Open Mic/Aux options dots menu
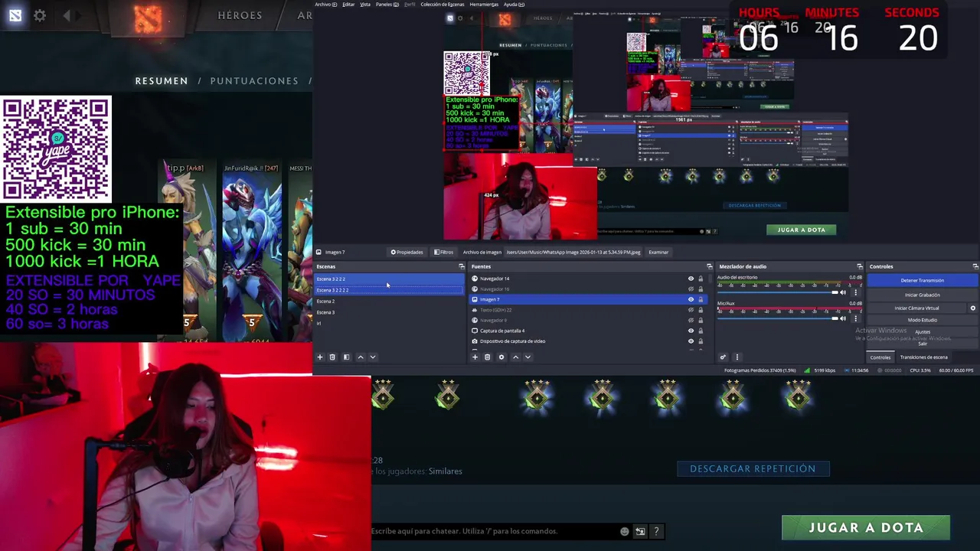This screenshot has width=980, height=551. click(x=855, y=318)
